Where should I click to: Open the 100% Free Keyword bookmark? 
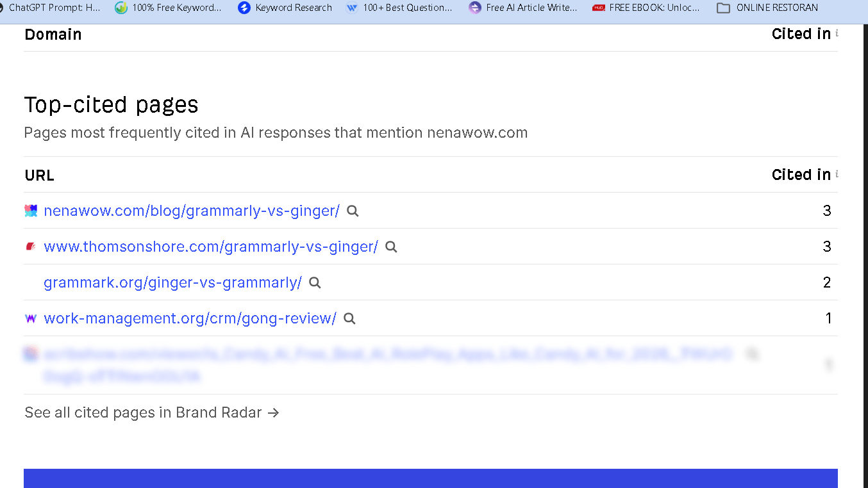coord(168,8)
